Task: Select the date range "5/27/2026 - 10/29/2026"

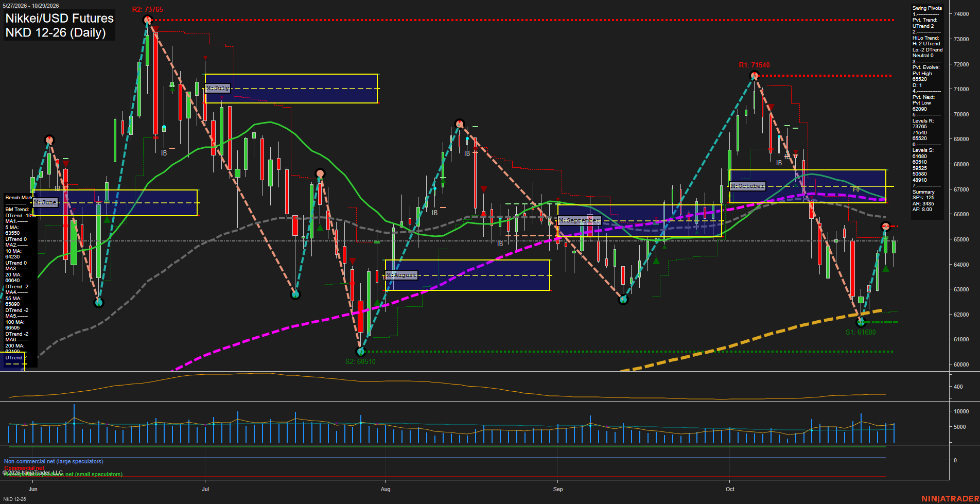Action: 31,6
